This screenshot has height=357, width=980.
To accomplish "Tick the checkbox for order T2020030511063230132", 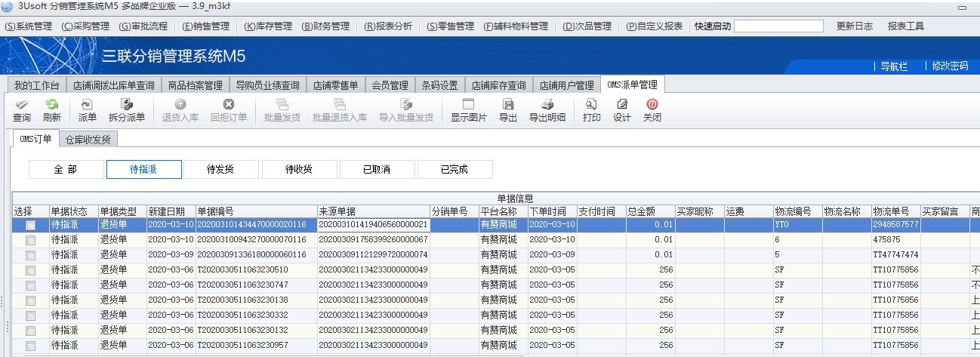I will pos(30,330).
